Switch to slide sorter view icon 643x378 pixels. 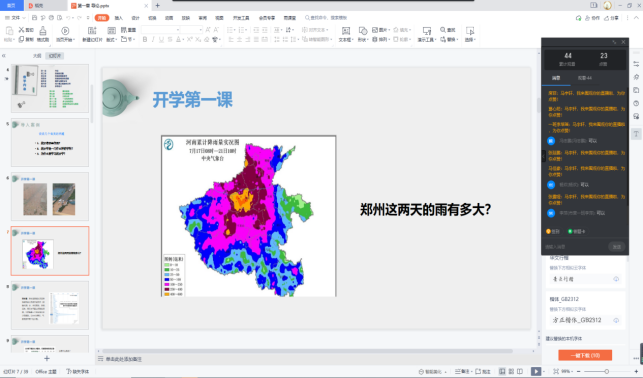[511, 371]
